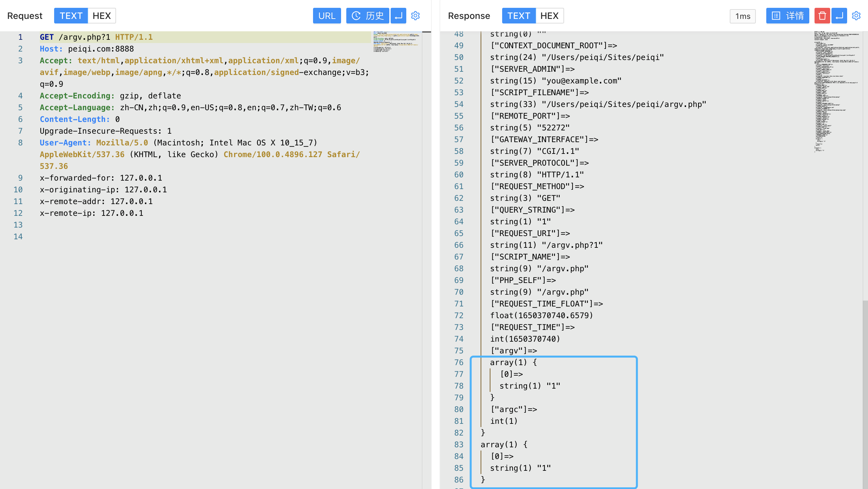The image size is (868, 489).
Task: Click the ["REQUEST_TIME_FLOAT"]=> line
Action: click(546, 304)
